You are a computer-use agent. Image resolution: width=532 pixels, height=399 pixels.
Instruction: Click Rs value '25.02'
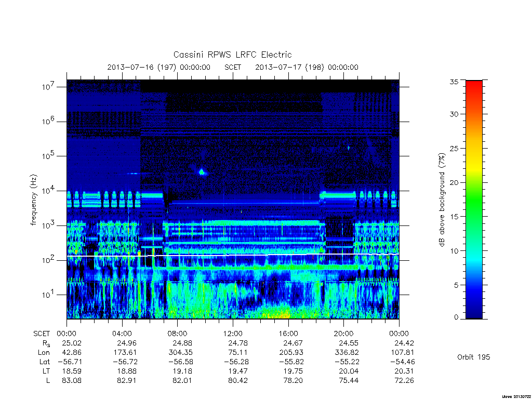[72, 343]
